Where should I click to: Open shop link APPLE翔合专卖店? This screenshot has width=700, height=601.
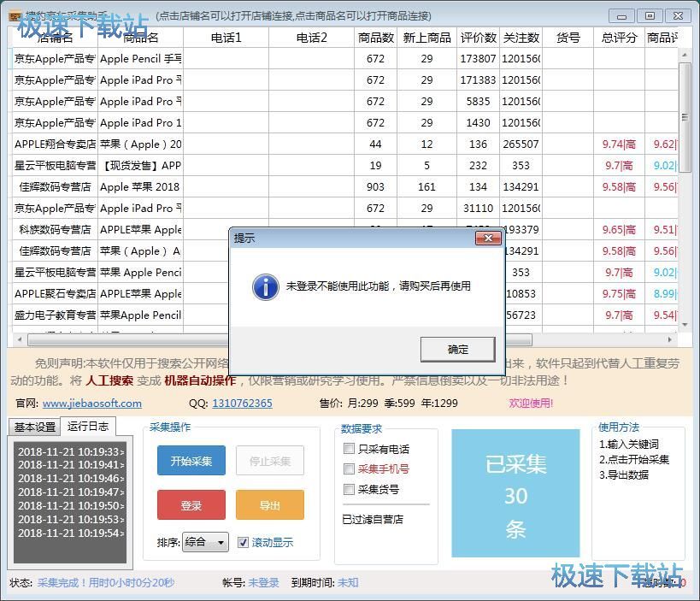click(x=55, y=144)
